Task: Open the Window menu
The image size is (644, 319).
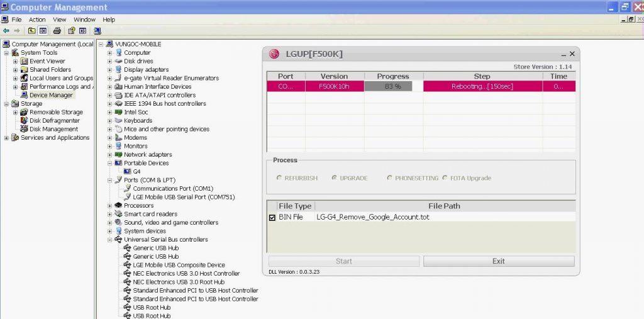Action: 85,20
